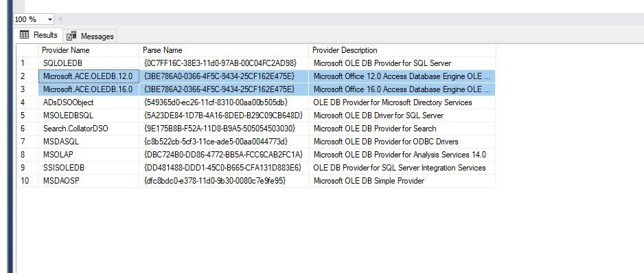This screenshot has width=644, height=273.
Task: Click the MSDASQL provider name cell
Action: click(x=89, y=142)
